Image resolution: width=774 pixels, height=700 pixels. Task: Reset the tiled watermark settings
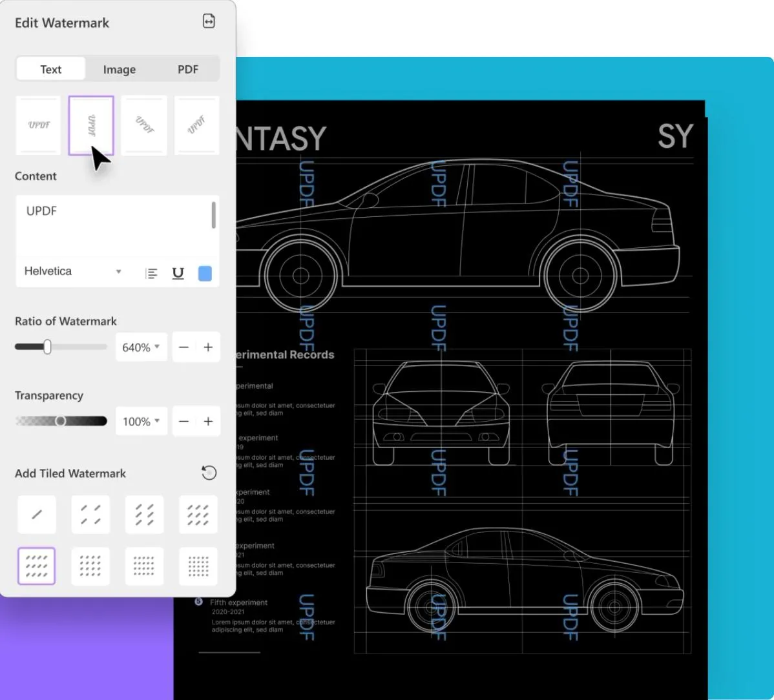(209, 473)
